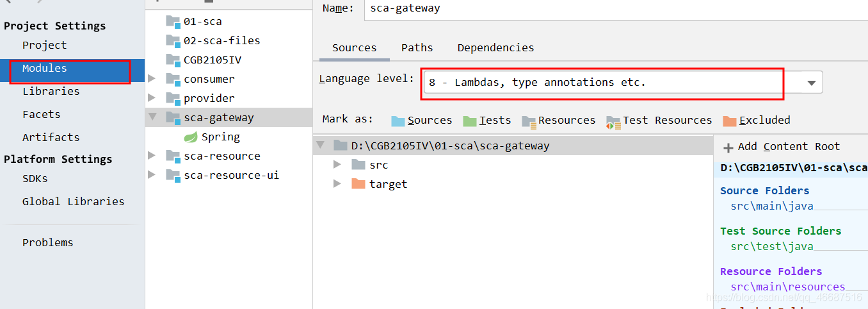The image size is (868, 309).
Task: Switch to the Sources tab
Action: 355,47
